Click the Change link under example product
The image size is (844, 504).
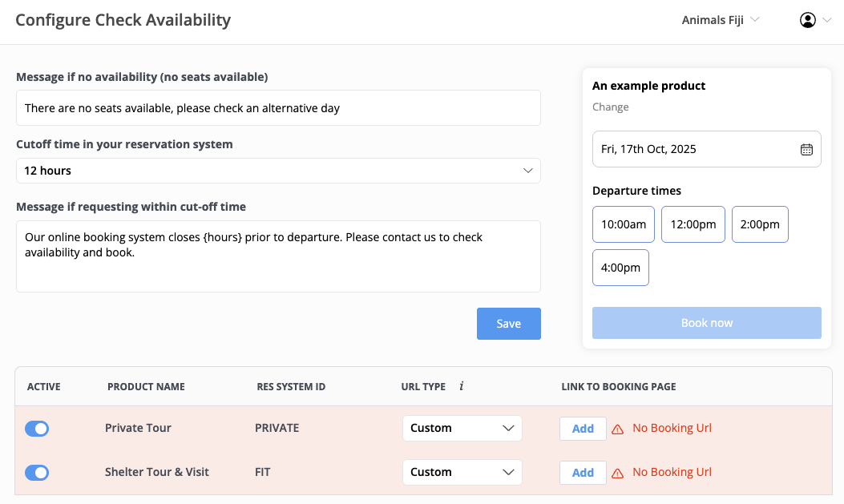[x=610, y=107]
